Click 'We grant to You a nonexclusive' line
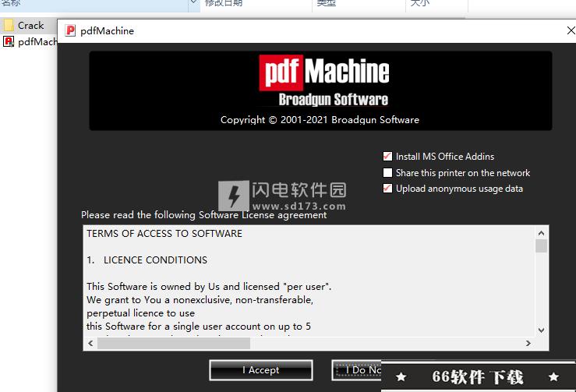Image resolution: width=576 pixels, height=392 pixels. click(x=200, y=300)
